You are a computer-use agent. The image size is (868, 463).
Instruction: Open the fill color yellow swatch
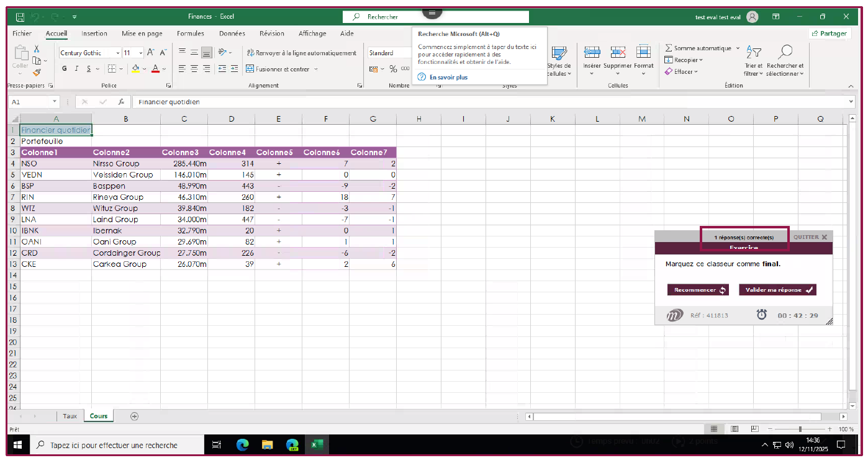click(x=135, y=69)
